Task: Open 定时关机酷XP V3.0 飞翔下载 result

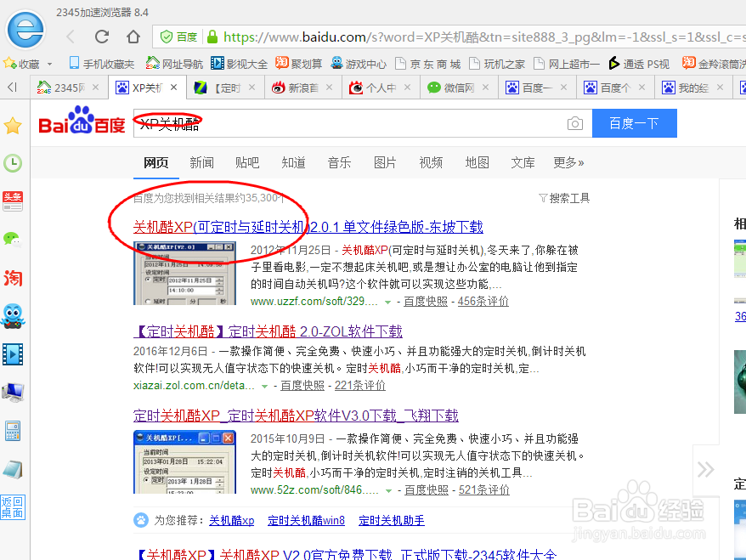Action: click(296, 416)
